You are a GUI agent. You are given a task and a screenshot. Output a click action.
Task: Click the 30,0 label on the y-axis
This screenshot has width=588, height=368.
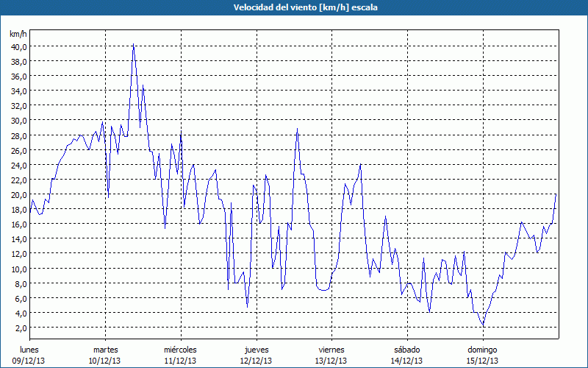click(x=18, y=121)
